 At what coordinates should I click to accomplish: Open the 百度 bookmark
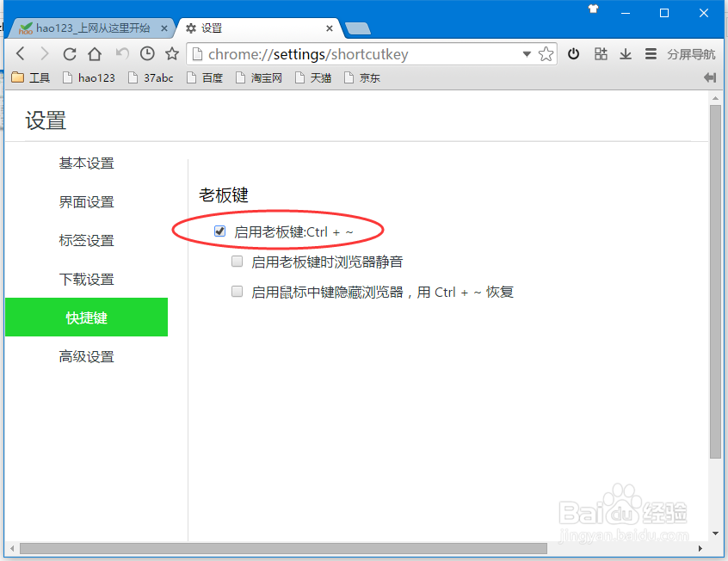[x=204, y=77]
